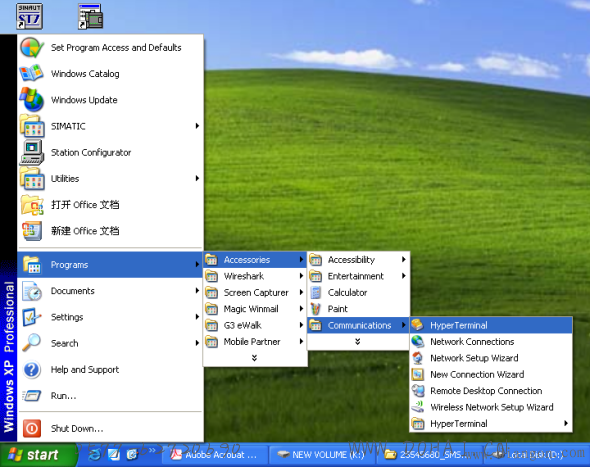Image resolution: width=590 pixels, height=467 pixels.
Task: Open Network Connections icon
Action: (418, 342)
